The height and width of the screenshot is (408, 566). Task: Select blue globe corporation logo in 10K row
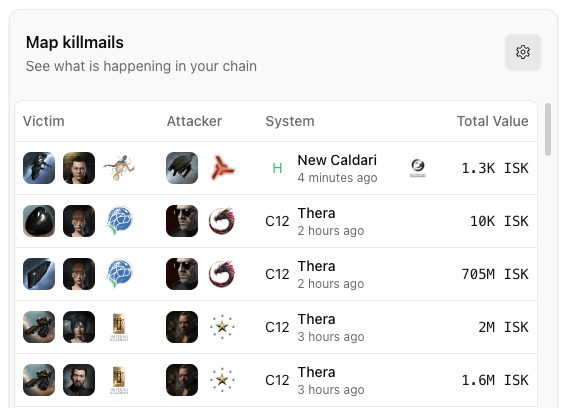(x=119, y=221)
